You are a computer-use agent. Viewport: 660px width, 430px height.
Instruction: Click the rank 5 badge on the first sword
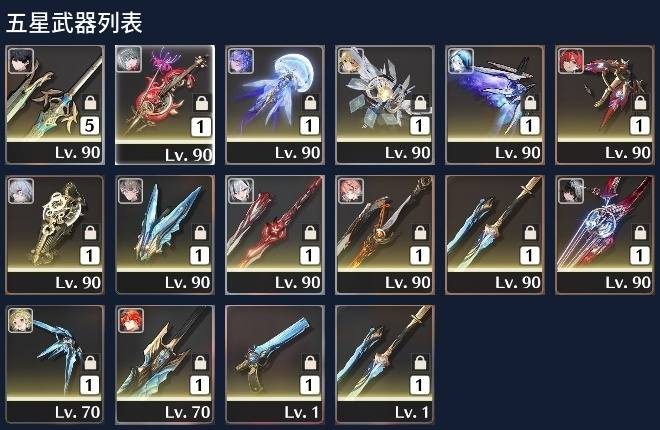89,126
